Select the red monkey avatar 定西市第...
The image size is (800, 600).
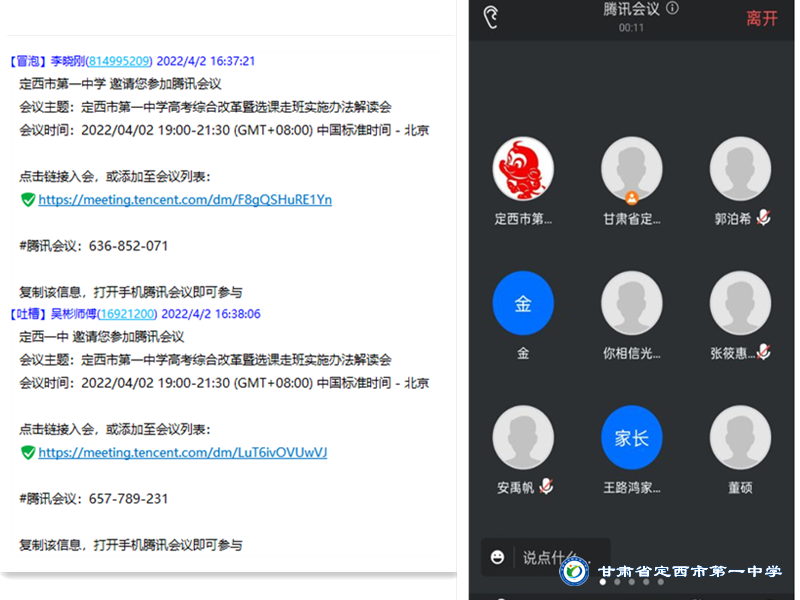523,168
